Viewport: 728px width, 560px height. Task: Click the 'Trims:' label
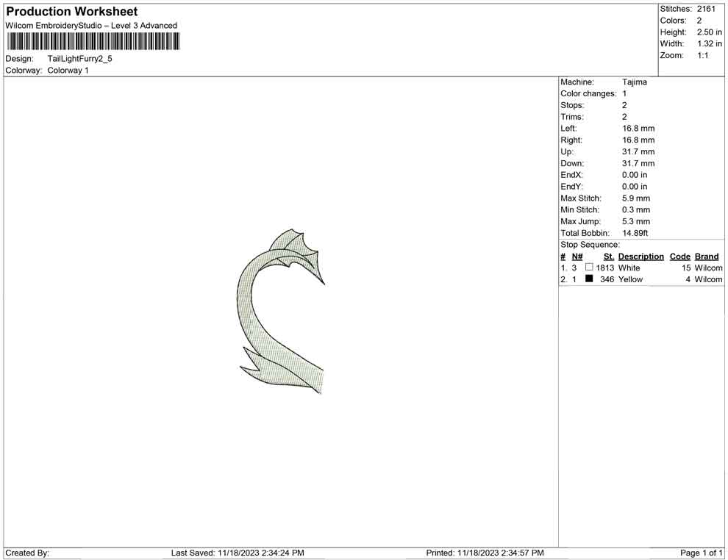click(x=572, y=117)
